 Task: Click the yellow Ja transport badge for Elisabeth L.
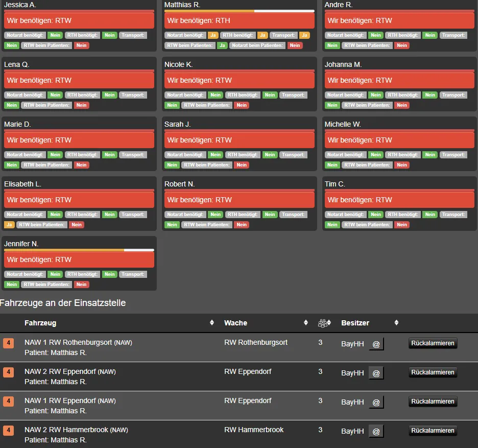(x=9, y=225)
